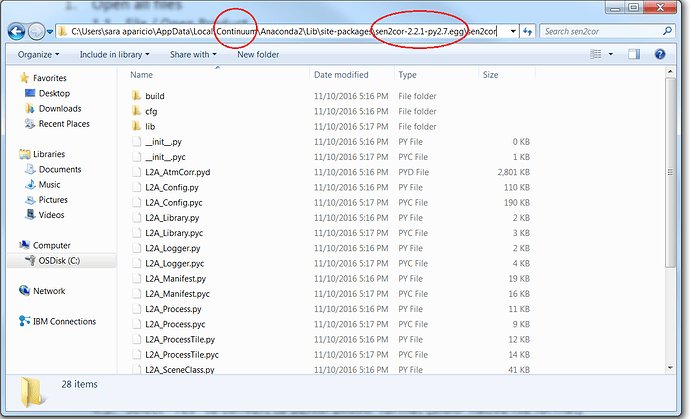
Task: Open the Organize menu
Action: [x=38, y=55]
